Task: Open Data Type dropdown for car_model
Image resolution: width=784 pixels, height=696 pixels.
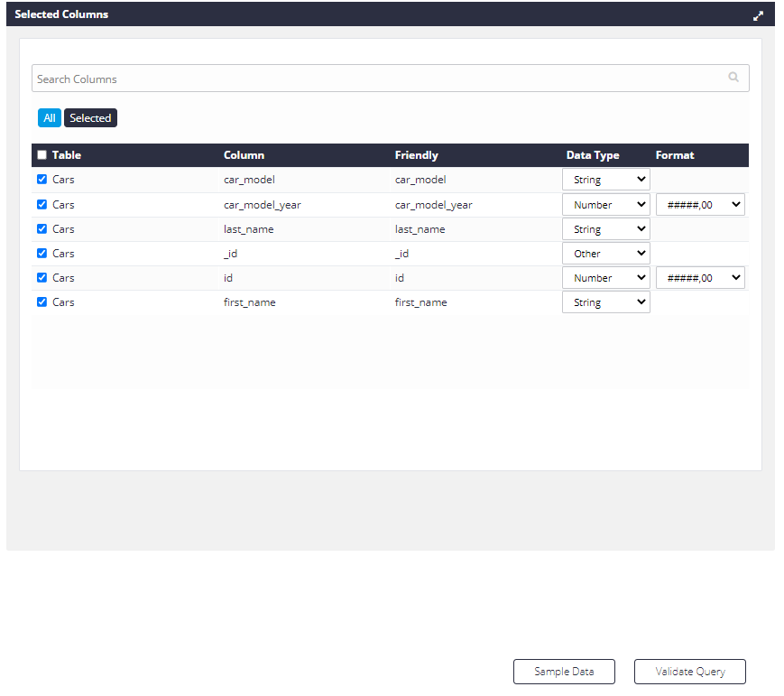Action: [606, 179]
